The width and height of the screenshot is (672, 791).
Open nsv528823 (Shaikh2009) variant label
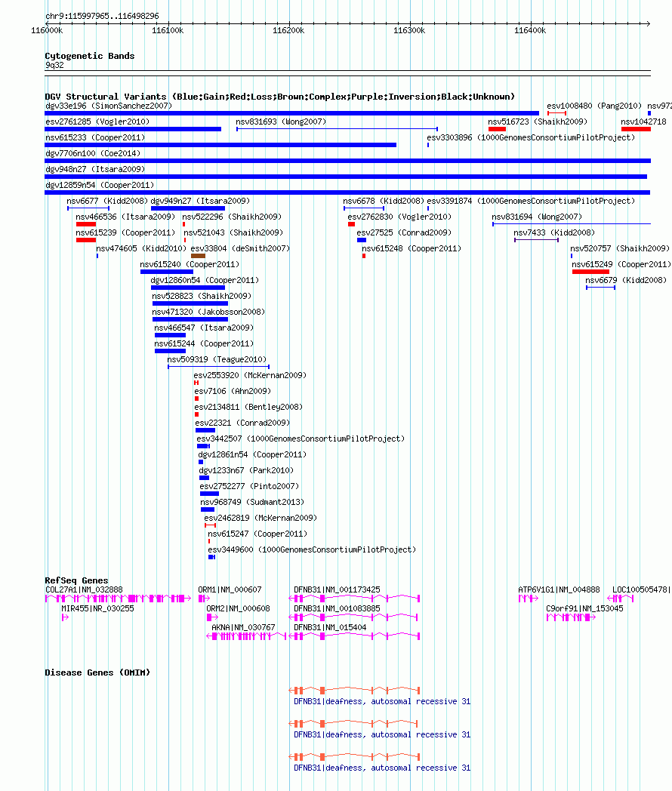202,296
